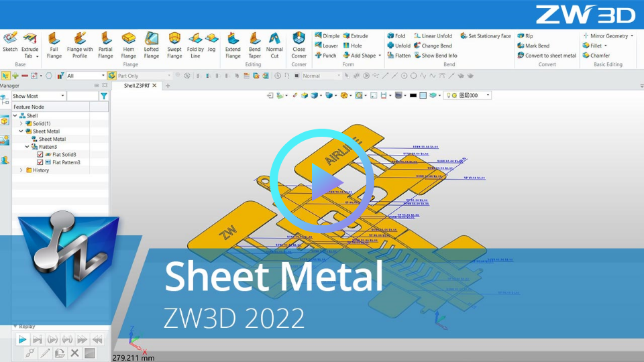This screenshot has width=644, height=362.
Task: Select the Flat Pattern3 tree item
Action: coord(66,162)
